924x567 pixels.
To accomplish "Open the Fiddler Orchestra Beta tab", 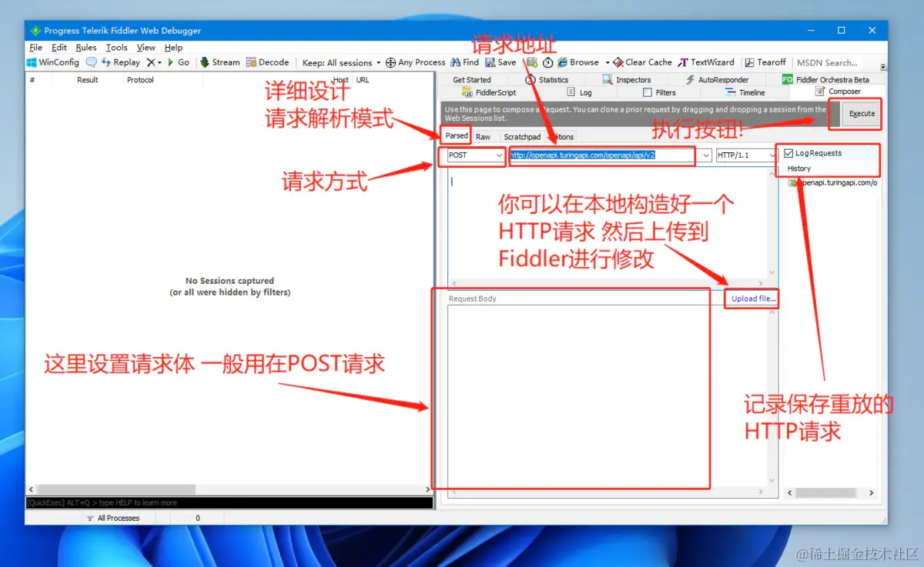I will 826,79.
